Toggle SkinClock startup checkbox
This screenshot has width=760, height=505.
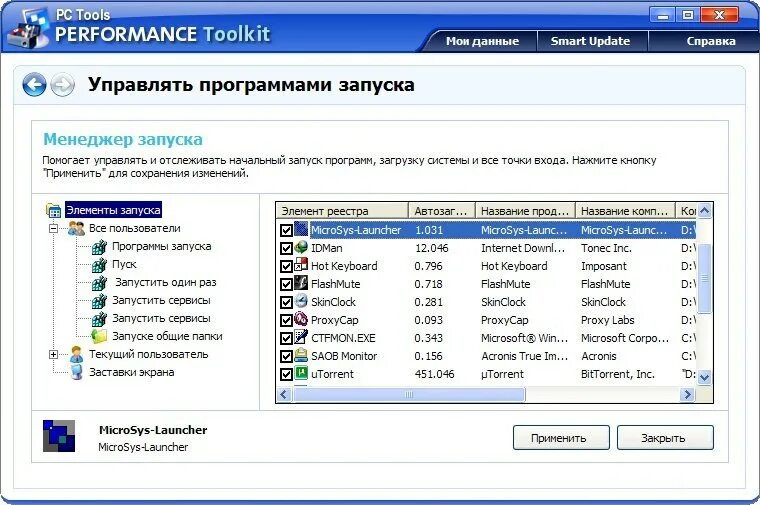(x=286, y=302)
